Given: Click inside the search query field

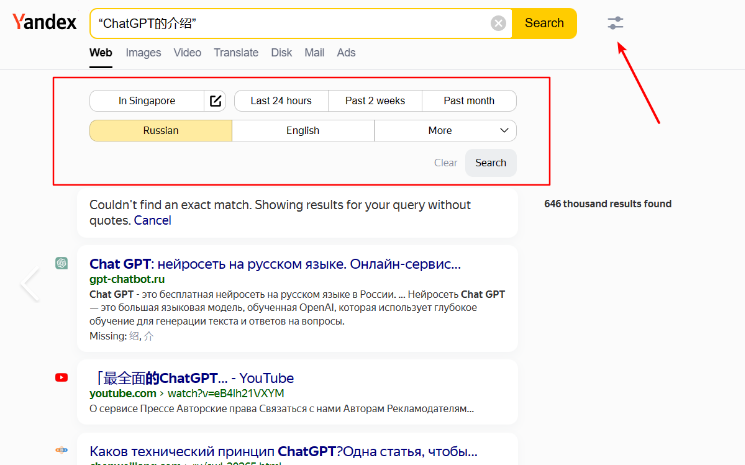Looking at the screenshot, I should 290,23.
